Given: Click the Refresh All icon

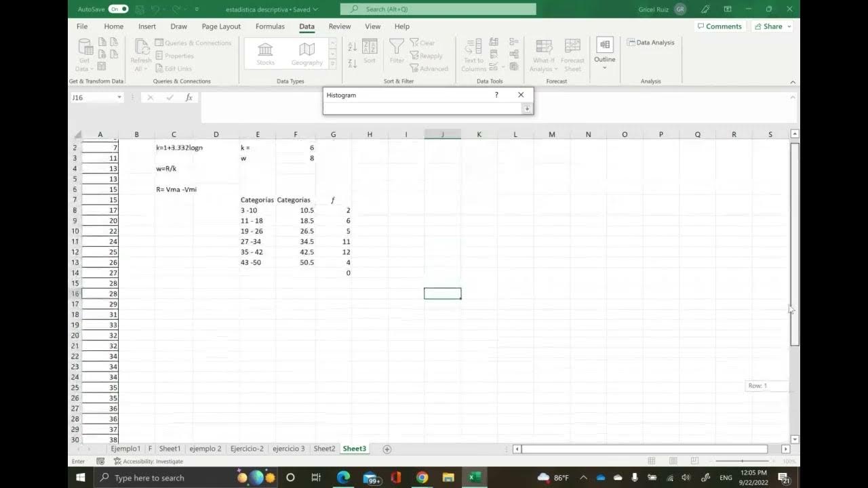Looking at the screenshot, I should [x=141, y=55].
